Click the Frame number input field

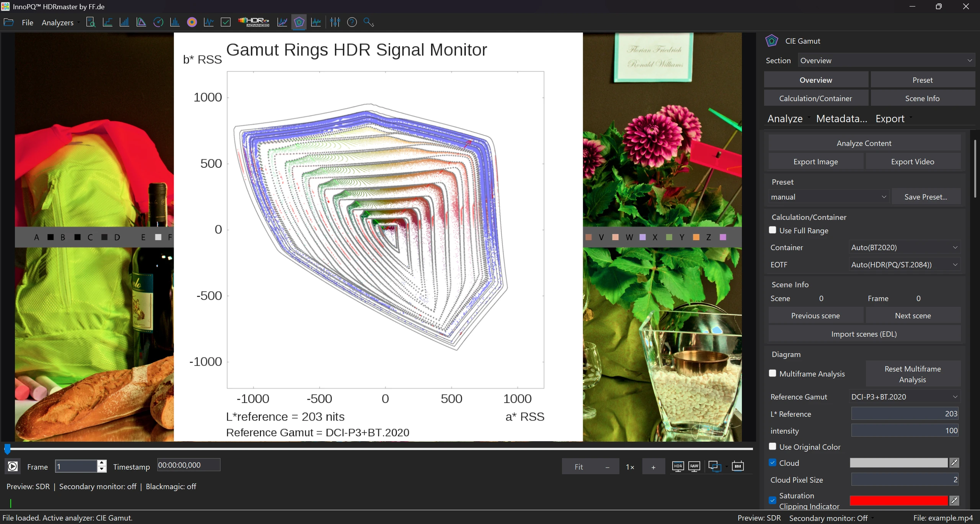[x=76, y=466]
